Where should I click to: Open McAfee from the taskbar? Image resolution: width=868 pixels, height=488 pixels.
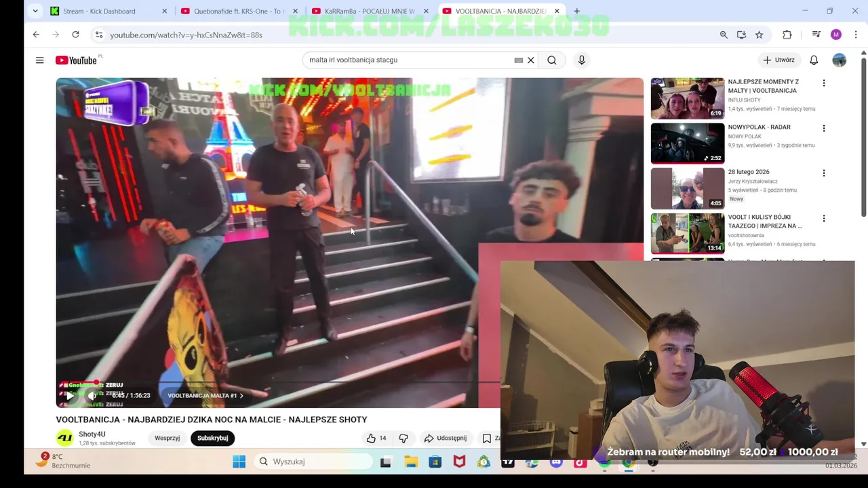coord(460,462)
